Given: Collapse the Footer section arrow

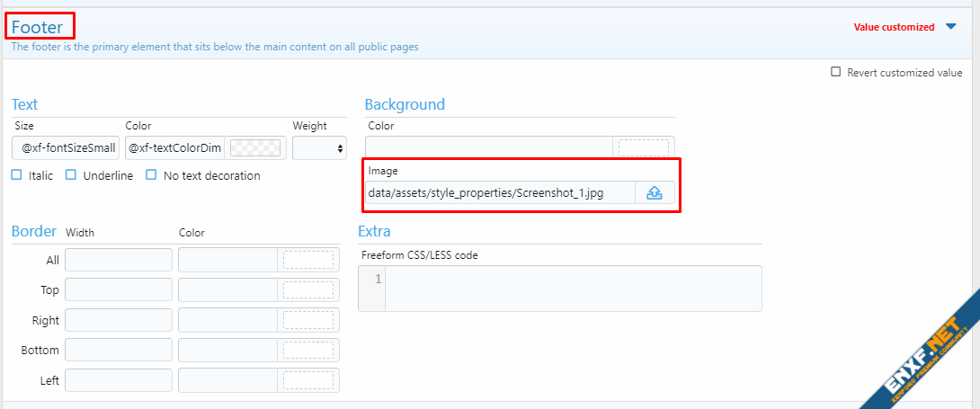Looking at the screenshot, I should (x=951, y=27).
